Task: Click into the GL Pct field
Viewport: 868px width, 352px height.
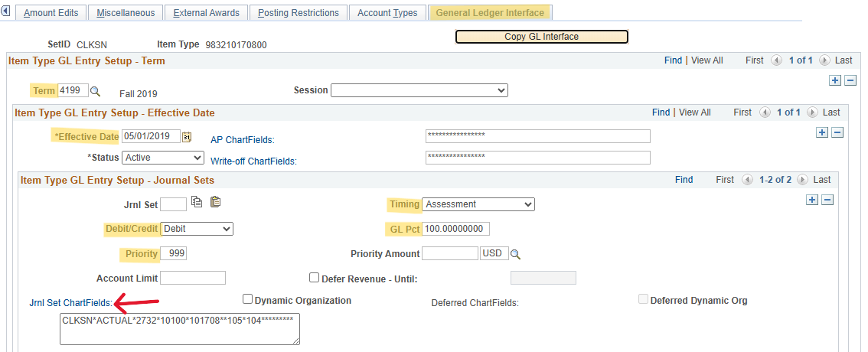Action: point(455,229)
